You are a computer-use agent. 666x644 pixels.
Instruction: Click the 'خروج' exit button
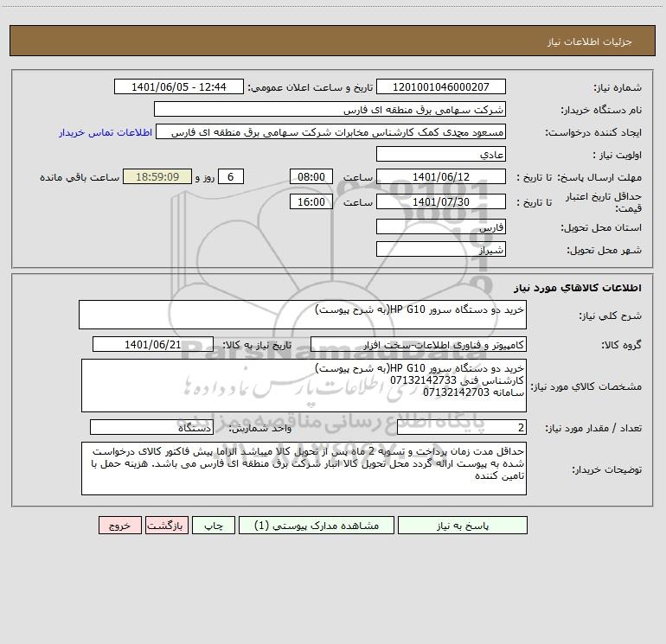click(119, 525)
